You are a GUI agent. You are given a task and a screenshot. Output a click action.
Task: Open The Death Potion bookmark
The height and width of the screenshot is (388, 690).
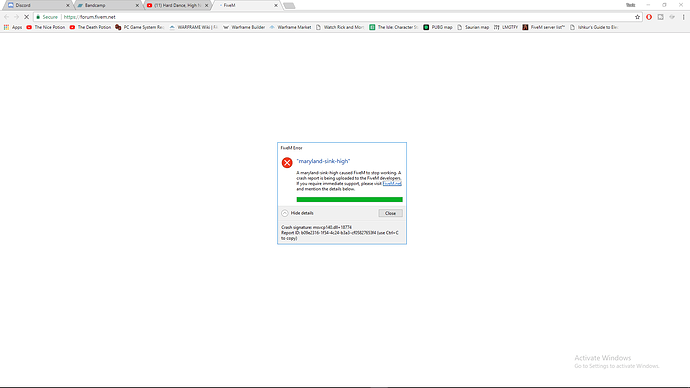(90, 27)
